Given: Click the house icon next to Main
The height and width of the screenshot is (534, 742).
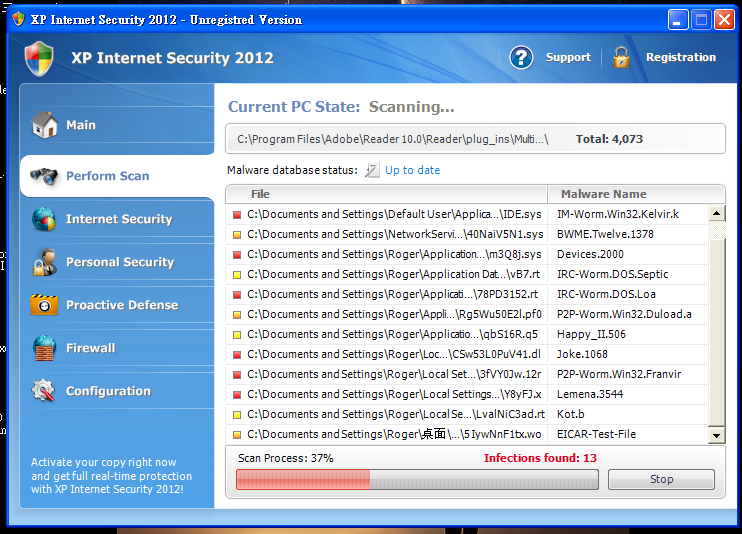Looking at the screenshot, I should 44,125.
